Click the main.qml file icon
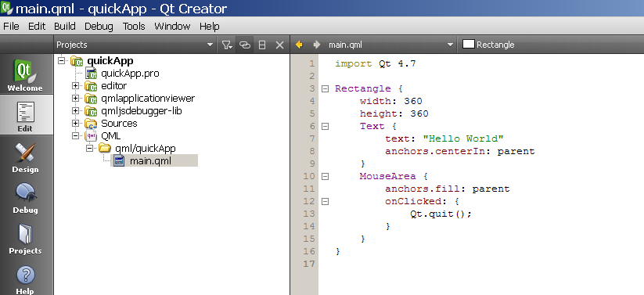Image resolution: width=644 pixels, height=295 pixels. [119, 160]
